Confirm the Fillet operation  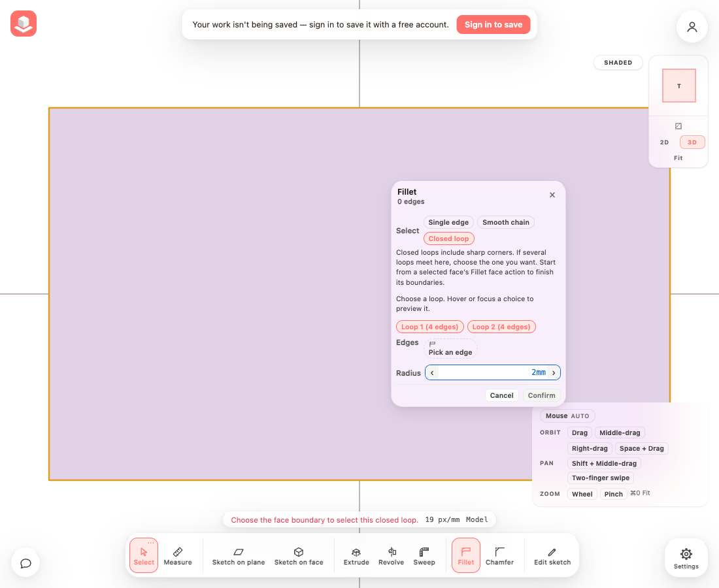tap(542, 395)
